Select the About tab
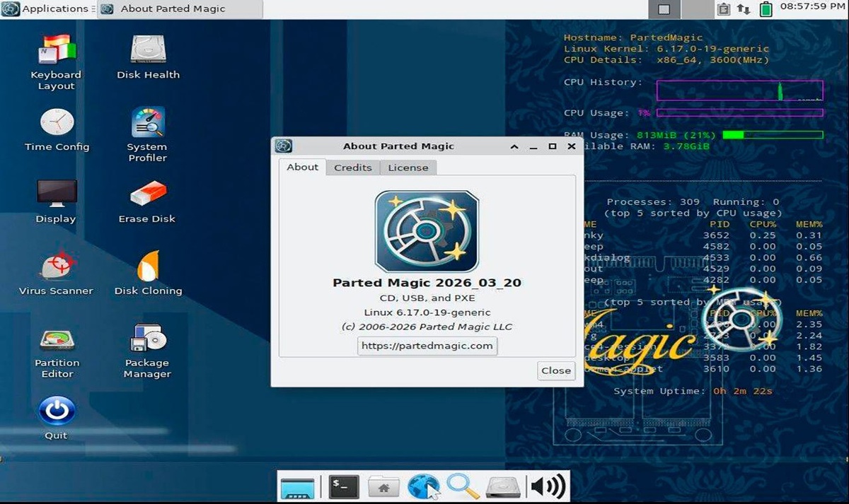This screenshot has width=849, height=504. (302, 168)
